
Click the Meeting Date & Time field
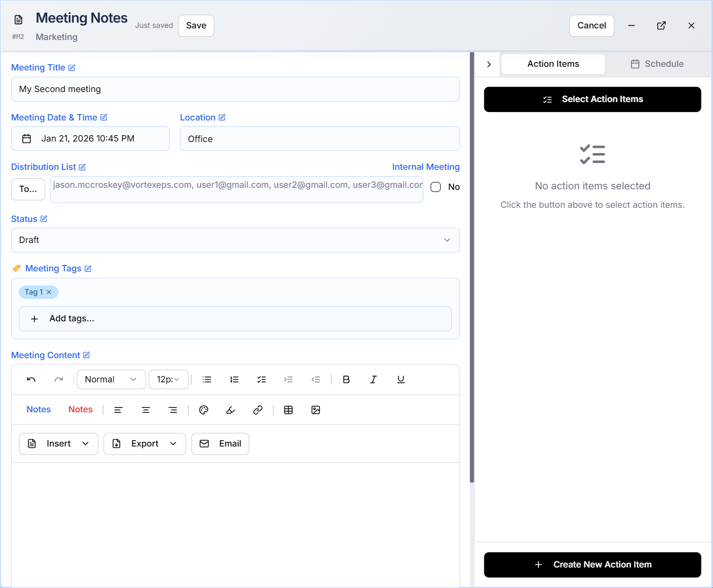(x=90, y=139)
